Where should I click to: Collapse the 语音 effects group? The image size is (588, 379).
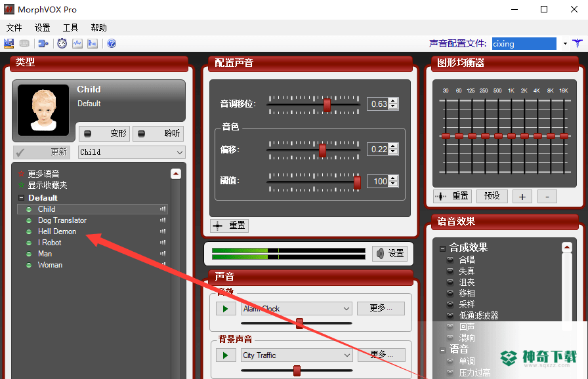pos(442,350)
